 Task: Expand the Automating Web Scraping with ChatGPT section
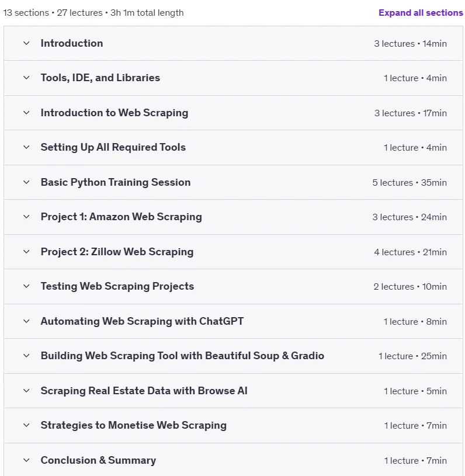(x=233, y=321)
